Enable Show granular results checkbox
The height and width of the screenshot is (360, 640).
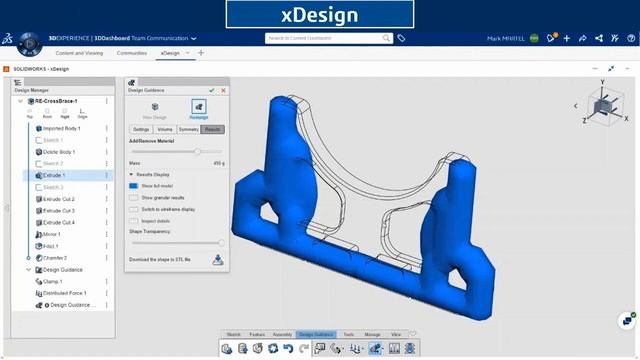coord(133,198)
